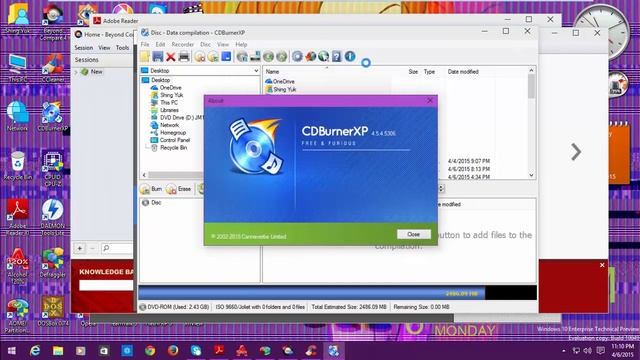Select Recycle Bin in the folder tree

click(x=173, y=148)
